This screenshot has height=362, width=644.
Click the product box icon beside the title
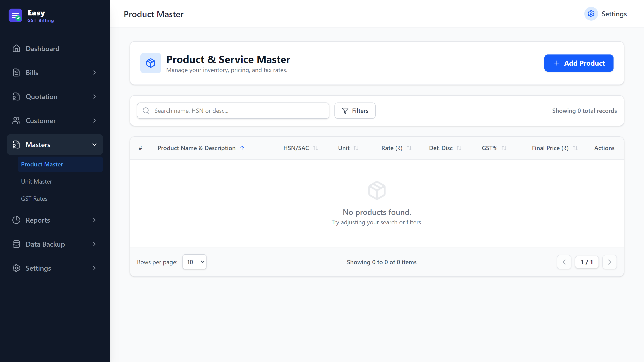150,63
